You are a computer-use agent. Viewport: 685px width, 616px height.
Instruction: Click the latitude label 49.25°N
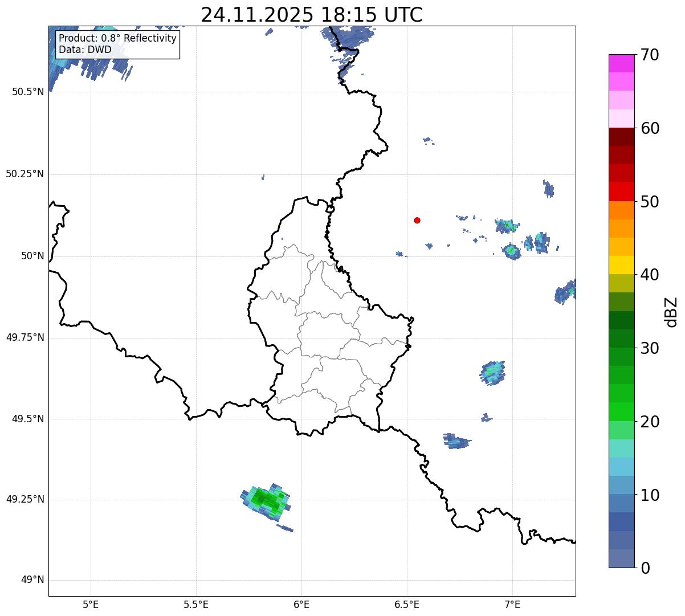(25, 500)
